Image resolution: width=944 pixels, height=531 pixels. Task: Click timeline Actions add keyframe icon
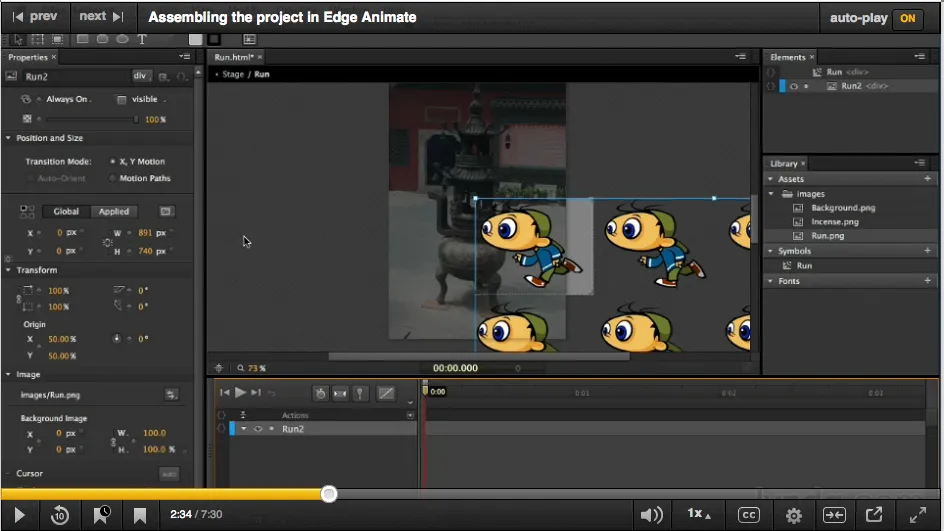tap(410, 415)
